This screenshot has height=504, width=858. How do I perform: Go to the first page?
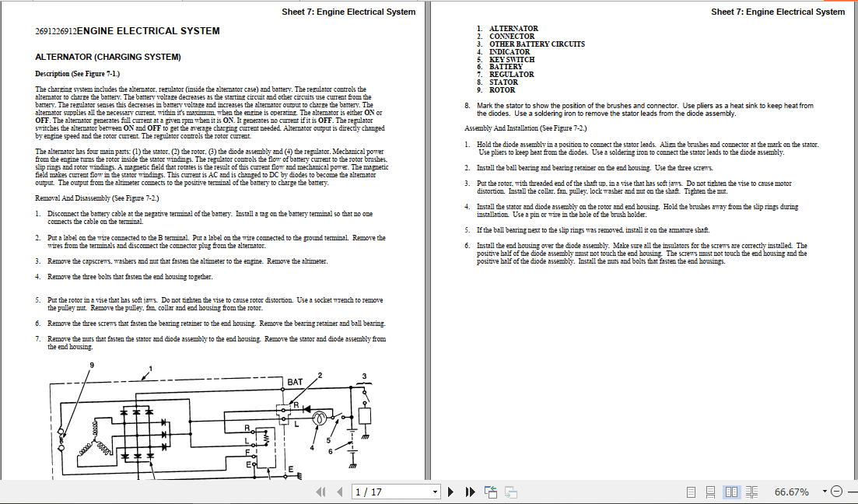point(320,492)
